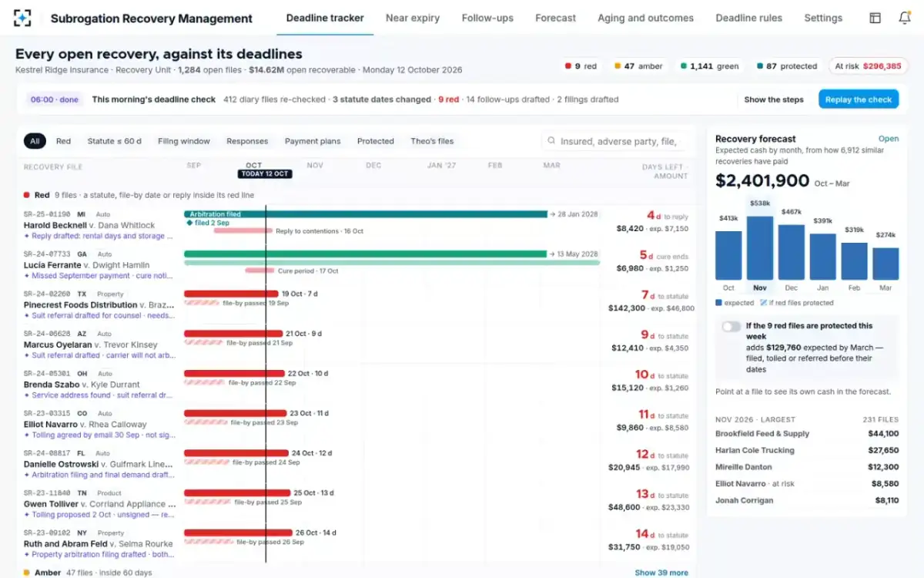The image size is (924, 578).
Task: Click the Mar $274k forecast bar
Action: [x=885, y=264]
